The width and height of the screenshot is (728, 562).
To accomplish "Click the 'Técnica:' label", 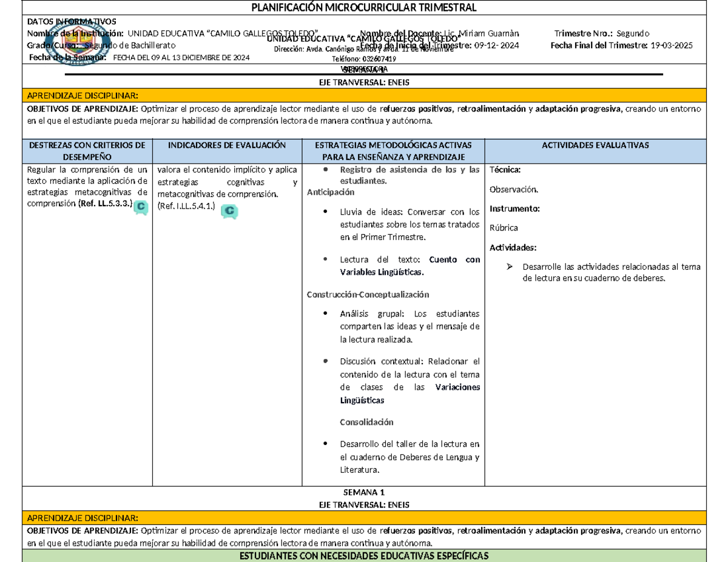I will [x=505, y=170].
